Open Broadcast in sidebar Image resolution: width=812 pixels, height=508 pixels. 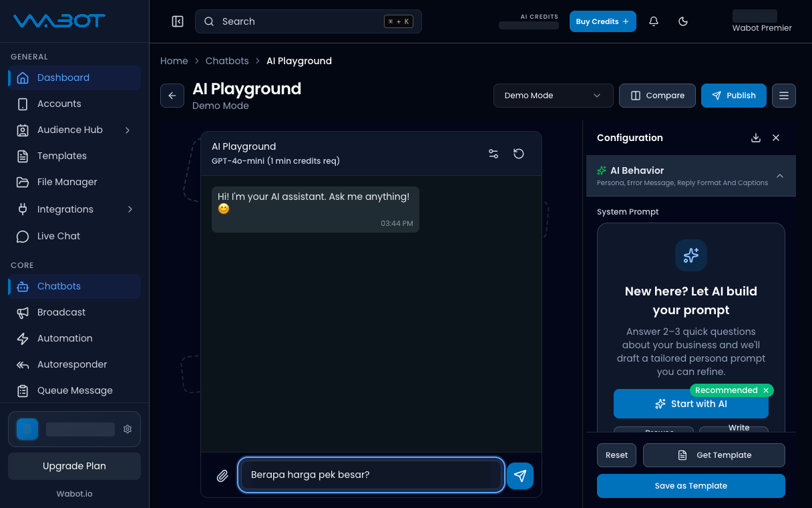coord(74,312)
